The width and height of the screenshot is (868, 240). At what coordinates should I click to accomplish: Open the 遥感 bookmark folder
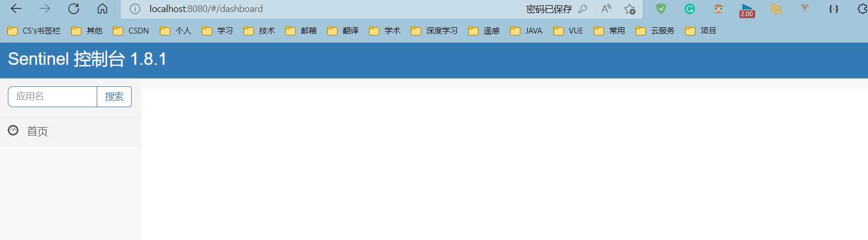[484, 31]
